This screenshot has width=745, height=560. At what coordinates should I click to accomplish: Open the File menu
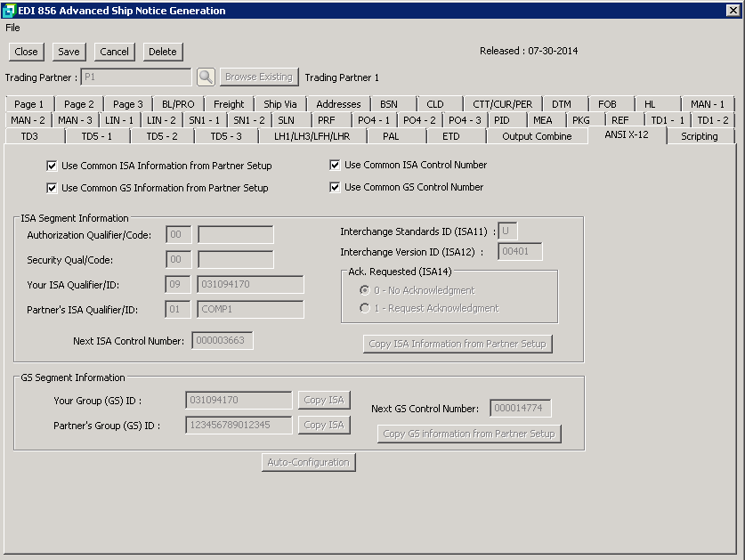12,28
